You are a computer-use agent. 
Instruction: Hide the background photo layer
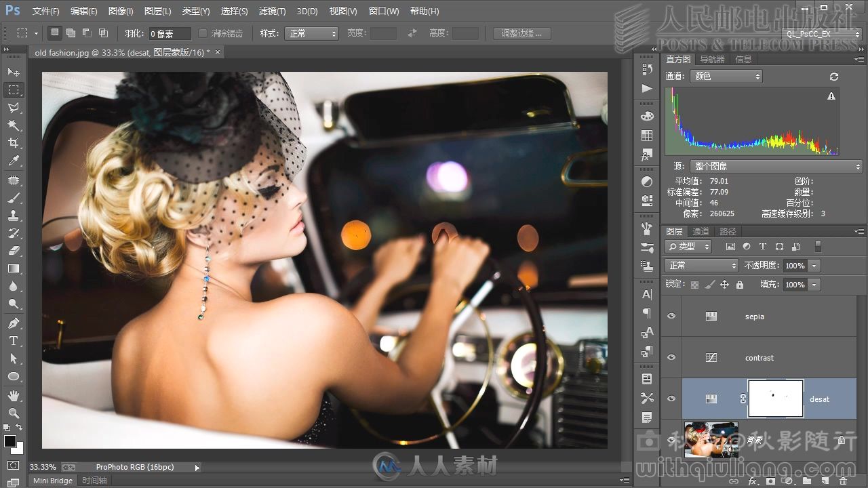pos(671,440)
